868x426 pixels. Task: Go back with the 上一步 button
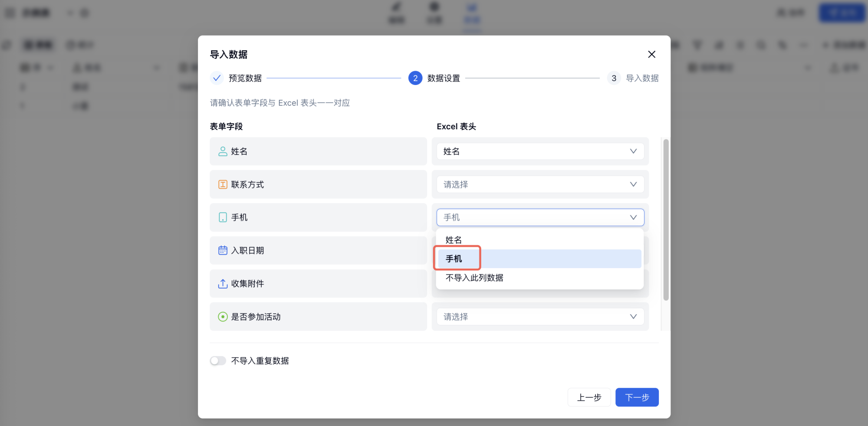(x=589, y=397)
